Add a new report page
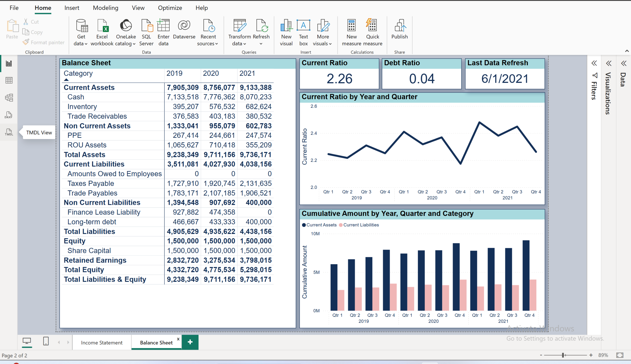 click(190, 342)
